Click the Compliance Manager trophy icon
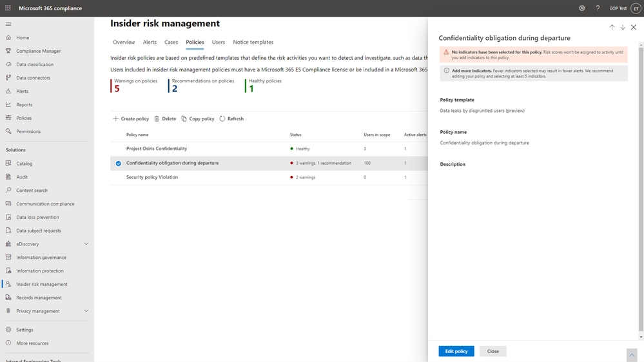Image resolution: width=644 pixels, height=362 pixels. point(8,51)
